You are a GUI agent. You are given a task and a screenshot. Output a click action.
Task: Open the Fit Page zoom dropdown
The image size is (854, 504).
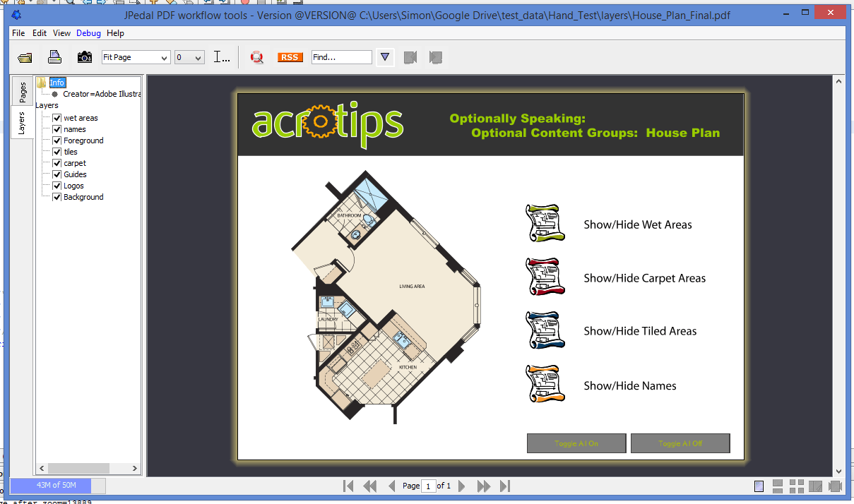[136, 57]
